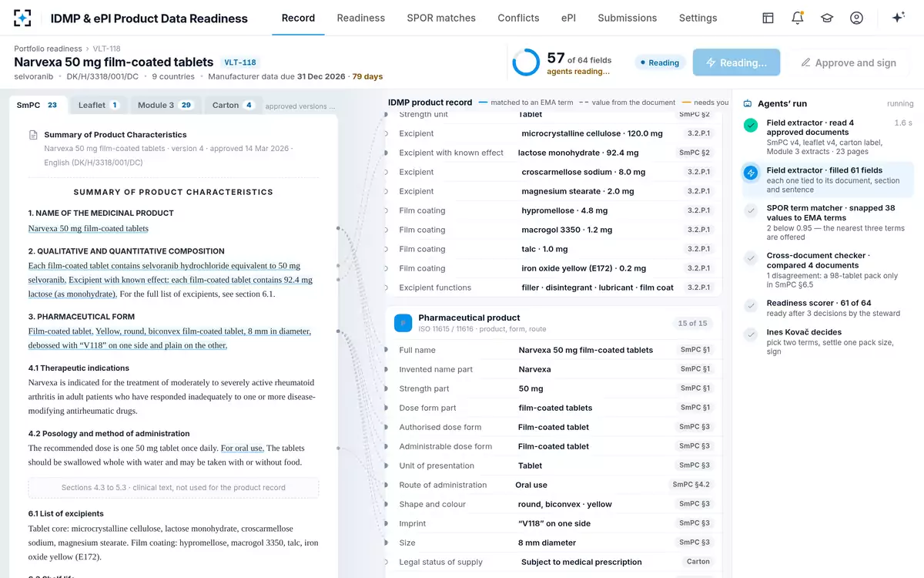Select the 'Oral use' route value

(531, 485)
